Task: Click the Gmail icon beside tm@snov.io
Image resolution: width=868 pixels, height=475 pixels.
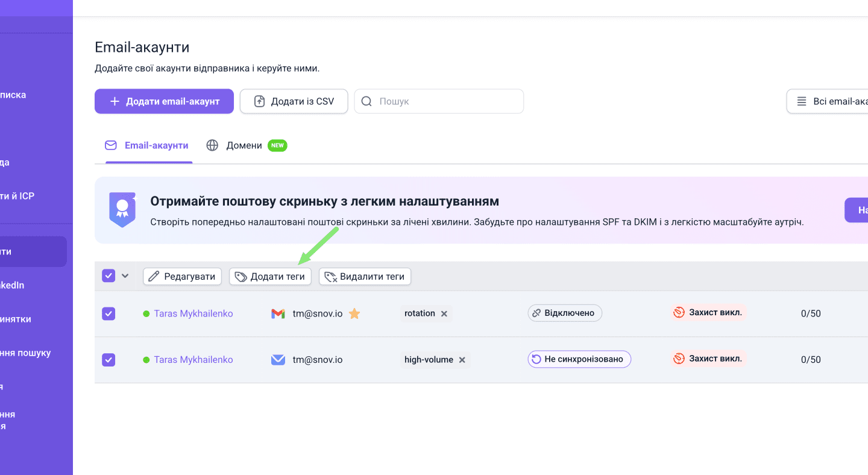Action: coord(278,313)
